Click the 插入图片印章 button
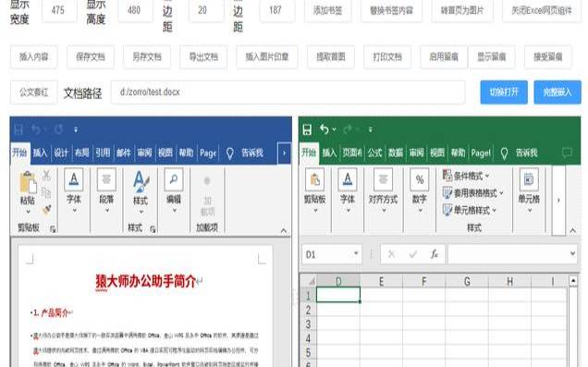588x367 pixels. [x=267, y=57]
